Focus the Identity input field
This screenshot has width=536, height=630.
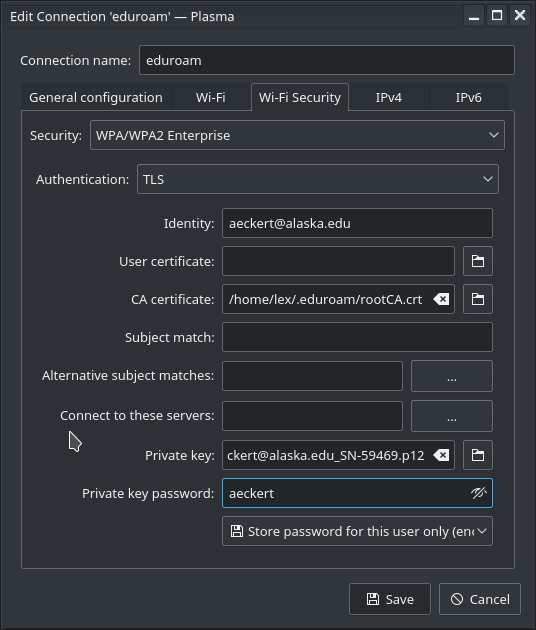(x=357, y=223)
